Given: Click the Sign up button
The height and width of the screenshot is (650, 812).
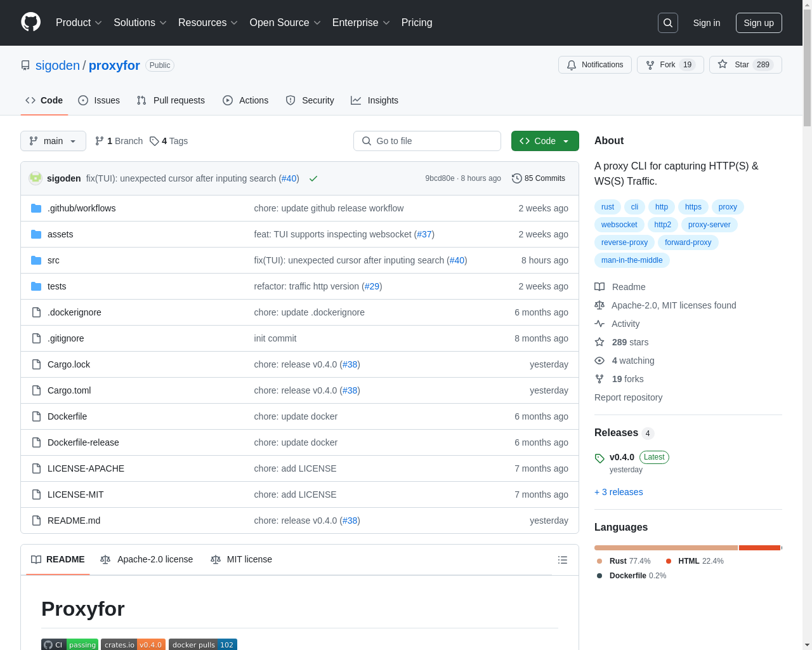Looking at the screenshot, I should pos(759,23).
